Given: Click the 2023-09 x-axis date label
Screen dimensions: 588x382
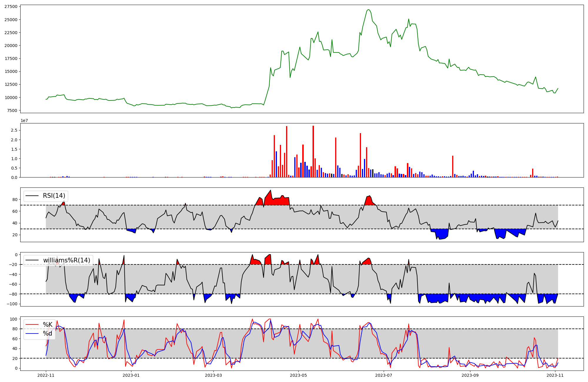Looking at the screenshot, I should [x=470, y=375].
